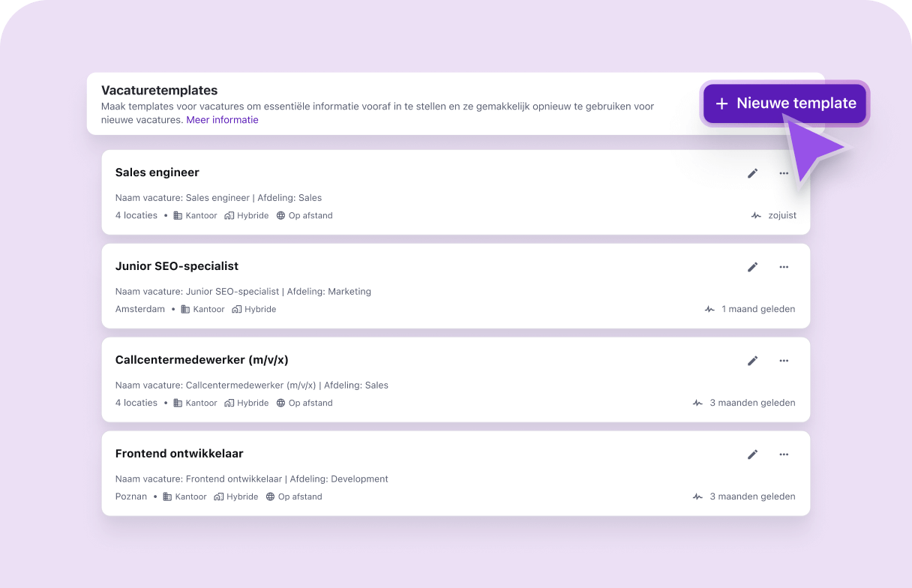Open the options menu for Sales engineer
This screenshot has height=588, width=912.
coord(784,173)
